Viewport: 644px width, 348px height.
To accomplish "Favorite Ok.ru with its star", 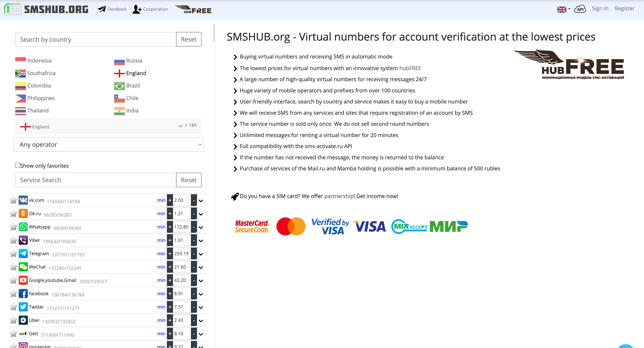I will tap(13, 214).
